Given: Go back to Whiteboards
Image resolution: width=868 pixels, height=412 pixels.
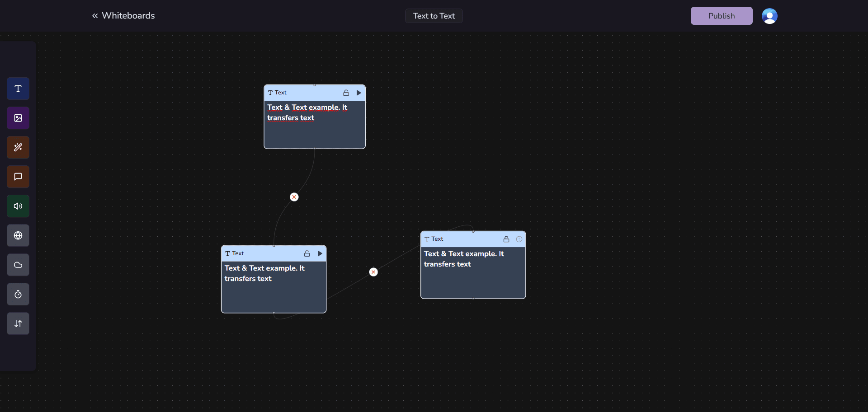Looking at the screenshot, I should click(123, 16).
